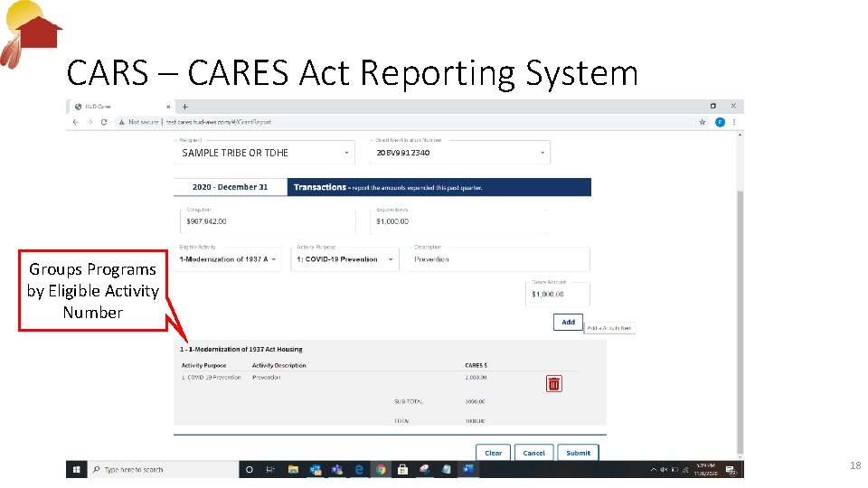Click the volume speaker icon in tray

[x=663, y=469]
